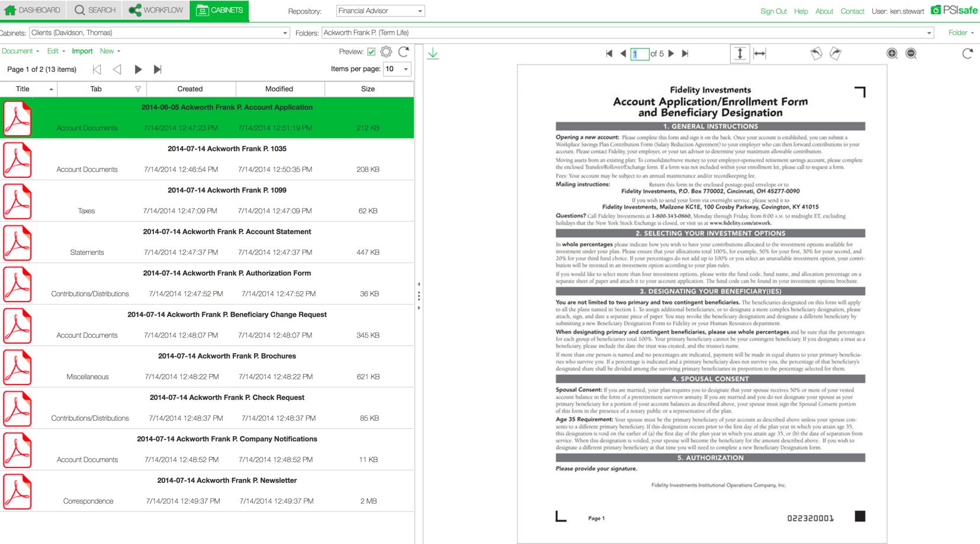Fit preview to page height

click(x=740, y=53)
